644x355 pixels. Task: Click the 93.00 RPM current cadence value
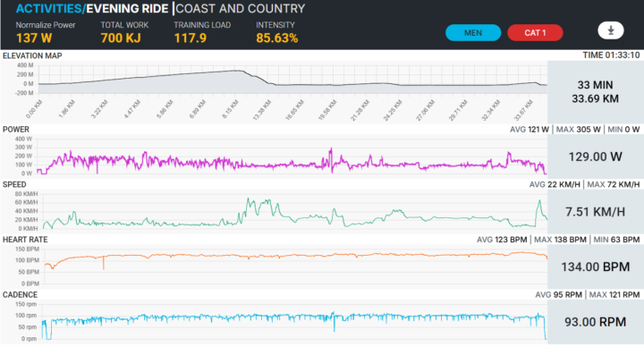[595, 322]
